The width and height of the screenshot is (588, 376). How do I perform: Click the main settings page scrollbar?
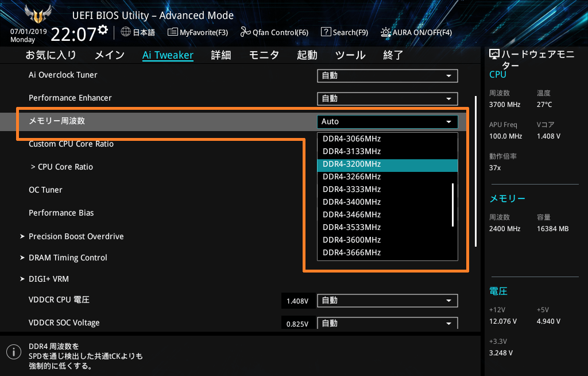pyautogui.click(x=476, y=171)
